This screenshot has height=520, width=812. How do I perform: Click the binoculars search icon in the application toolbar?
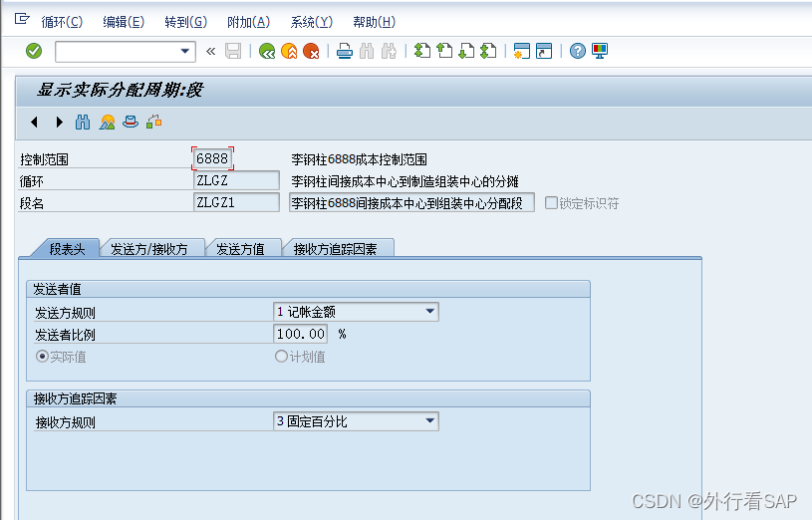(83, 123)
